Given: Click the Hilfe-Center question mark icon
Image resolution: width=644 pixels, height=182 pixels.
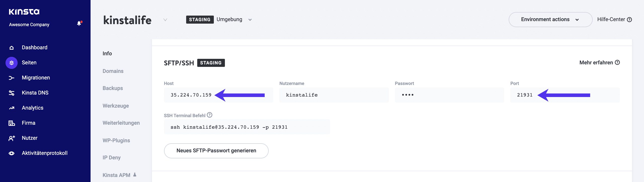Looking at the screenshot, I should [x=629, y=20].
